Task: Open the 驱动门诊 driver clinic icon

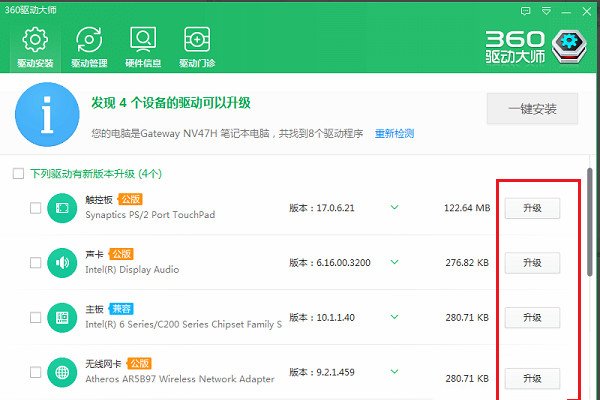Action: click(x=196, y=47)
